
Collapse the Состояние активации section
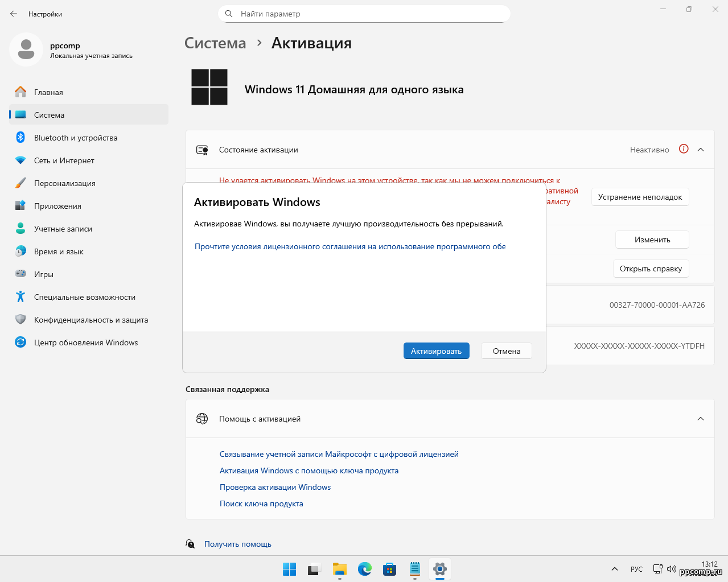coord(701,150)
